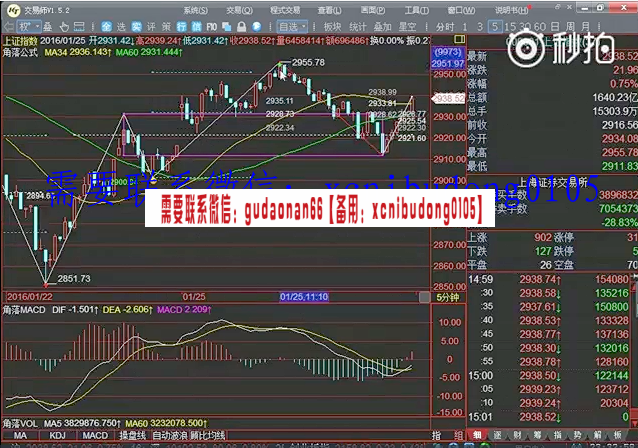
Task: Open the 窗口(W) menu
Action: pyautogui.click(x=461, y=10)
